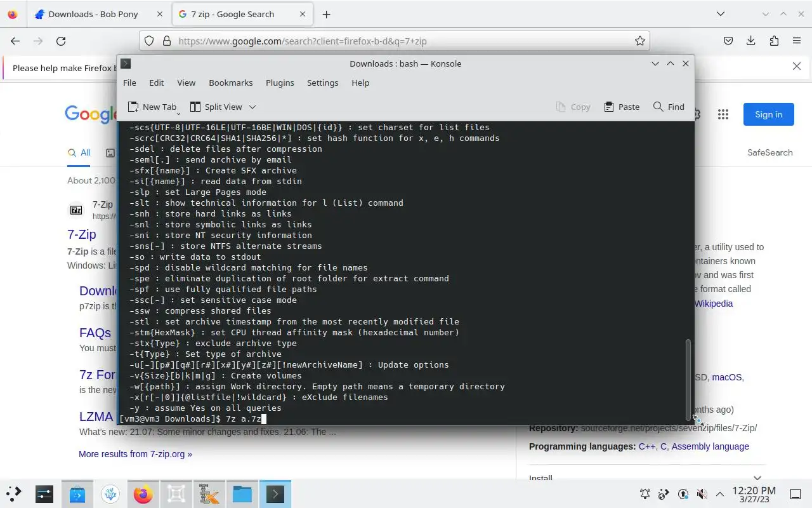This screenshot has height=508, width=812.
Task: Open System Settings from the taskbar
Action: click(44, 493)
